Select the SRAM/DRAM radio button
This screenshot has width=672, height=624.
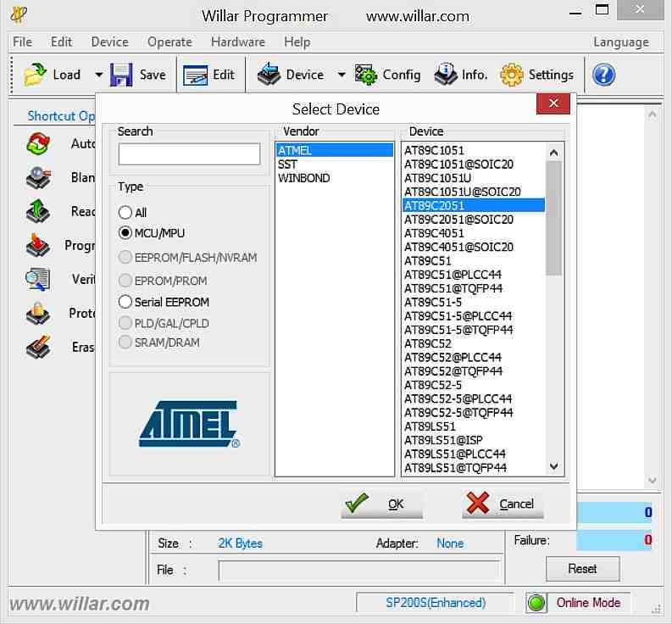[x=125, y=343]
